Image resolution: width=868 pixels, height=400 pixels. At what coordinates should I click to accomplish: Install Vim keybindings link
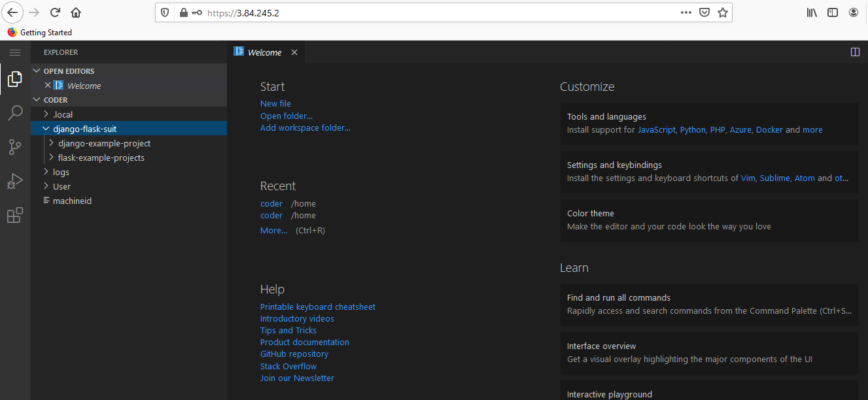click(748, 178)
